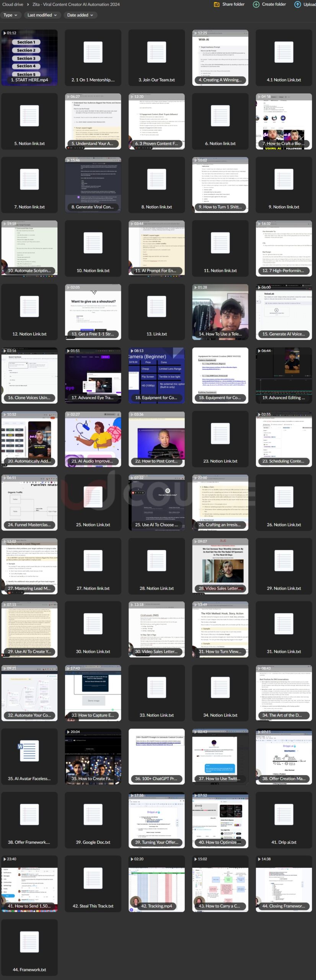Click the Upload arrow icon
316x980 pixels.
click(x=297, y=5)
